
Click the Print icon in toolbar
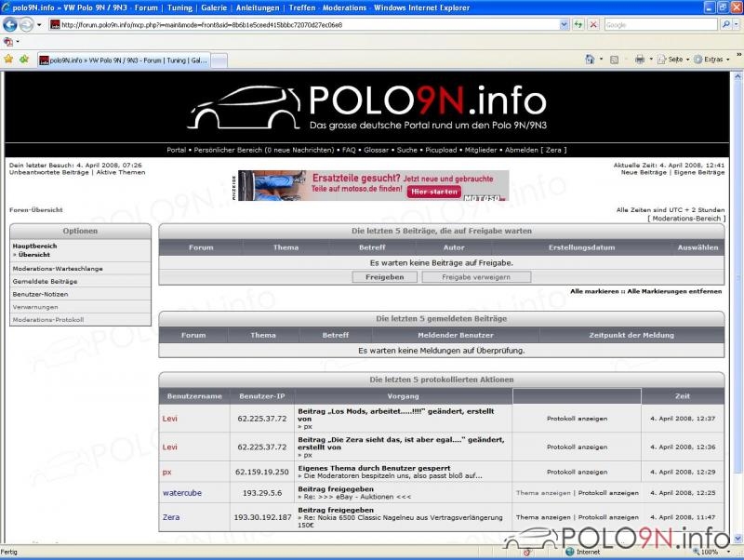coord(639,59)
